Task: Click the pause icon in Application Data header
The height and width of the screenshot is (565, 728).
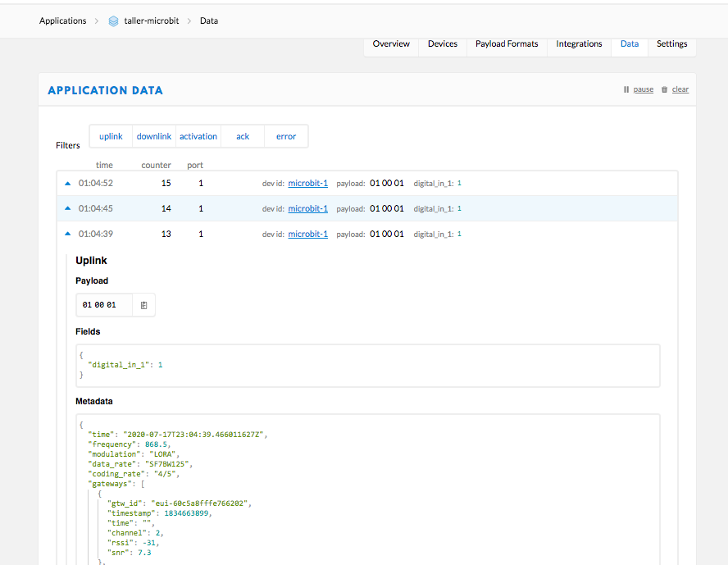Action: [626, 89]
